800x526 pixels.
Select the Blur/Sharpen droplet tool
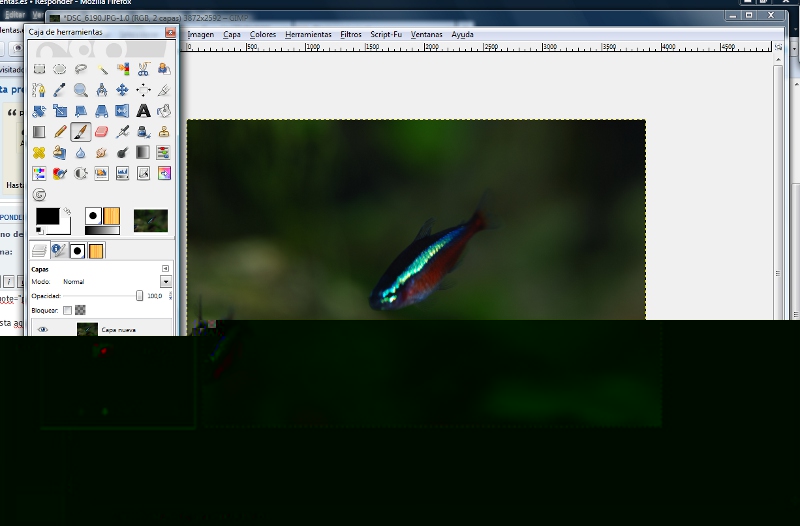pos(81,153)
